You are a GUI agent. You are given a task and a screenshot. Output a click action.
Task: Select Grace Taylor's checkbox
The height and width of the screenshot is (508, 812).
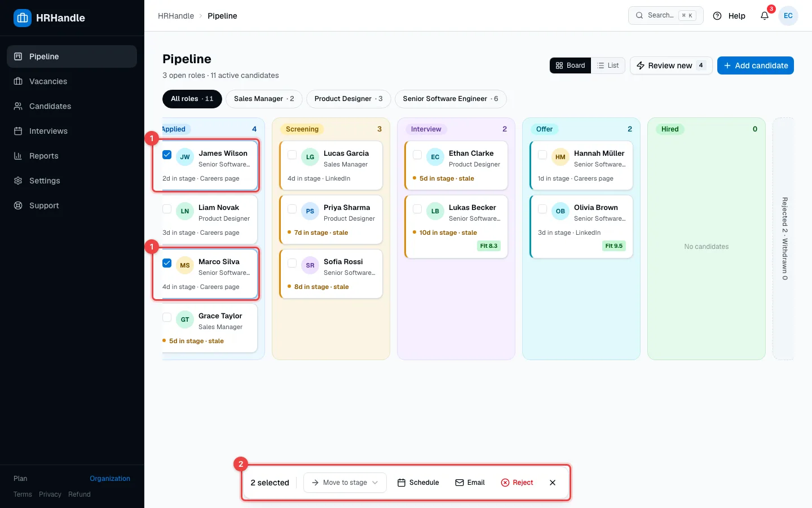pos(167,317)
